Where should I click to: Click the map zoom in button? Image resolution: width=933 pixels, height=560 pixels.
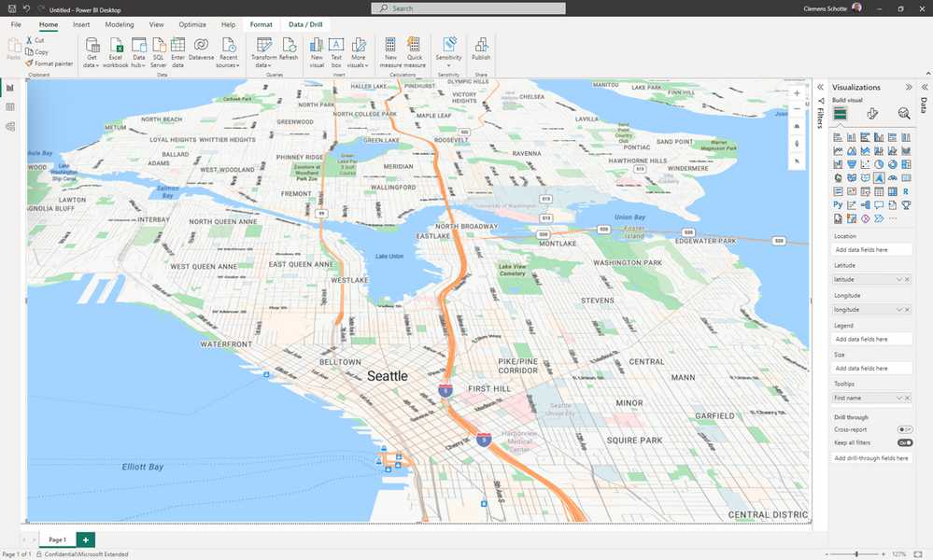tap(796, 92)
